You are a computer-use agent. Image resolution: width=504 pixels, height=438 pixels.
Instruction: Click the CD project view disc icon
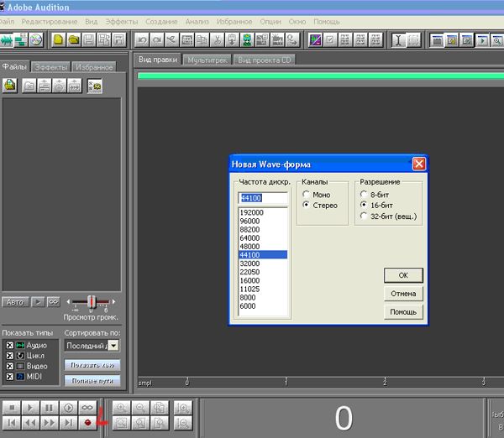click(x=35, y=40)
